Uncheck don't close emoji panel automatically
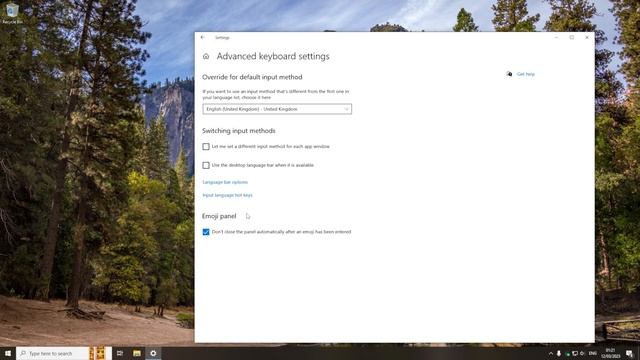 pyautogui.click(x=206, y=232)
